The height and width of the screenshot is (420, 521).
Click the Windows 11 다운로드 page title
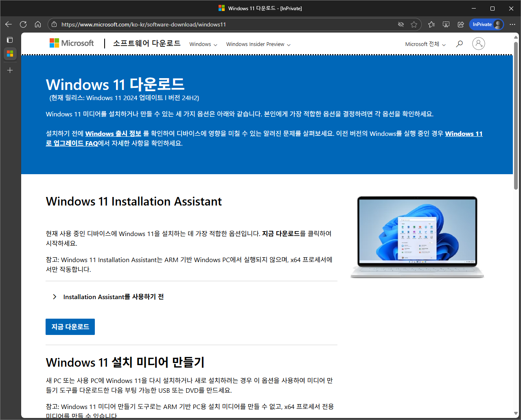[x=115, y=85]
